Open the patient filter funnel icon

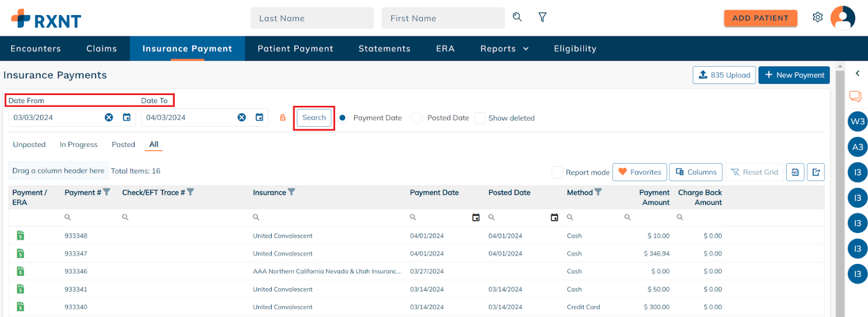pyautogui.click(x=542, y=17)
